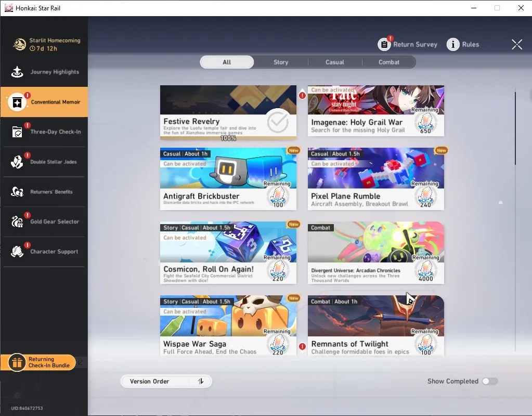The height and width of the screenshot is (416, 532).
Task: Open the Rules info icon
Action: 453,44
